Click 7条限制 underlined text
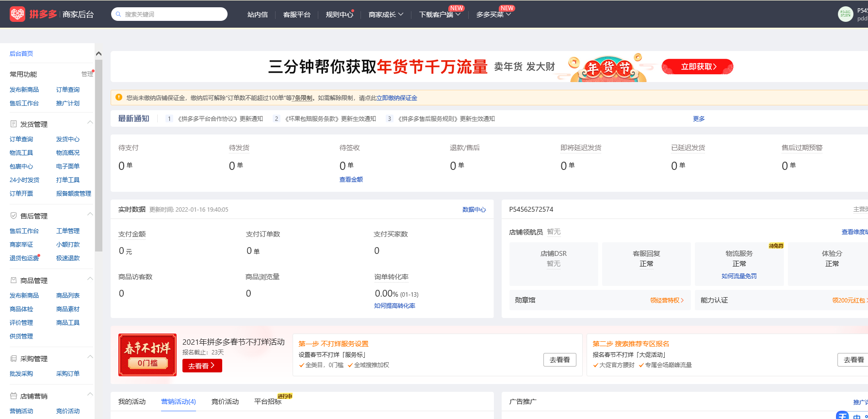The width and height of the screenshot is (868, 419). 302,98
